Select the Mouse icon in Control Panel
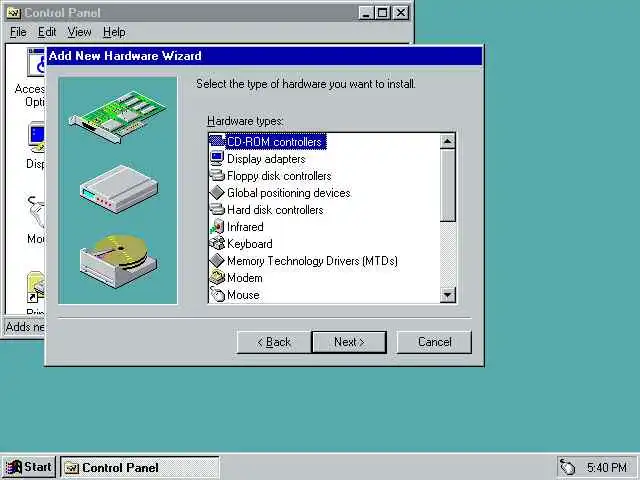Screen dimensions: 640x480 pyautogui.click(x=37, y=212)
